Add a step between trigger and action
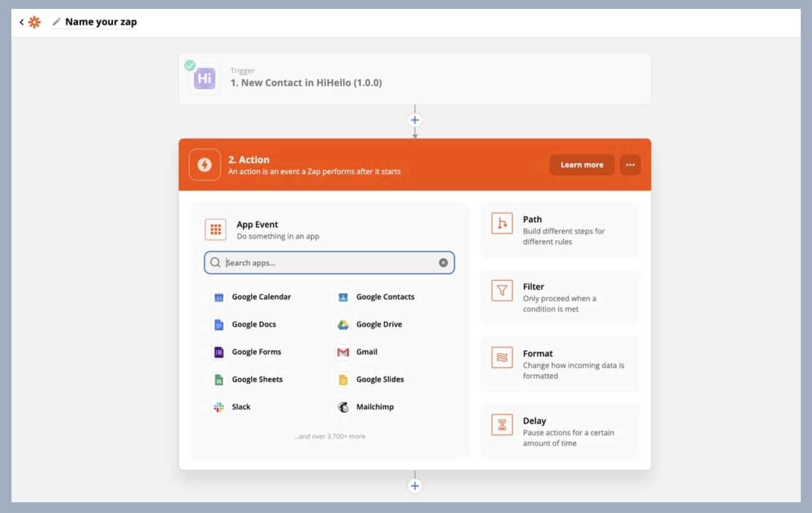Image resolution: width=812 pixels, height=513 pixels. coord(415,120)
